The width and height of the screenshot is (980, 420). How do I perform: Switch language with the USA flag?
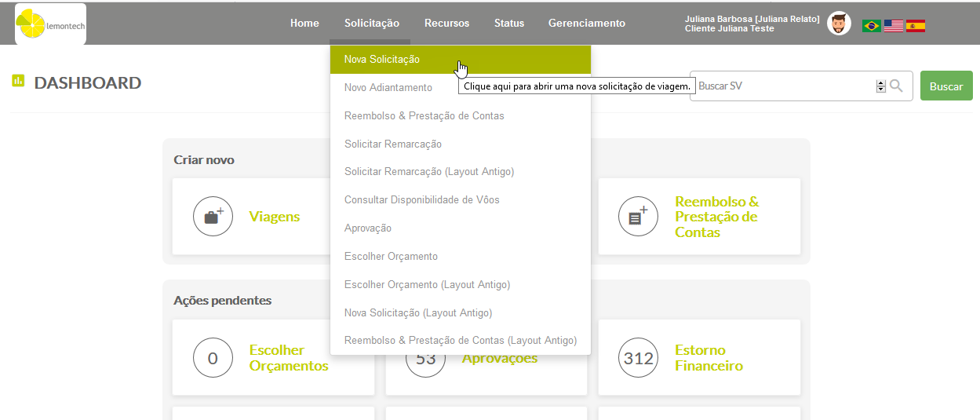click(894, 26)
